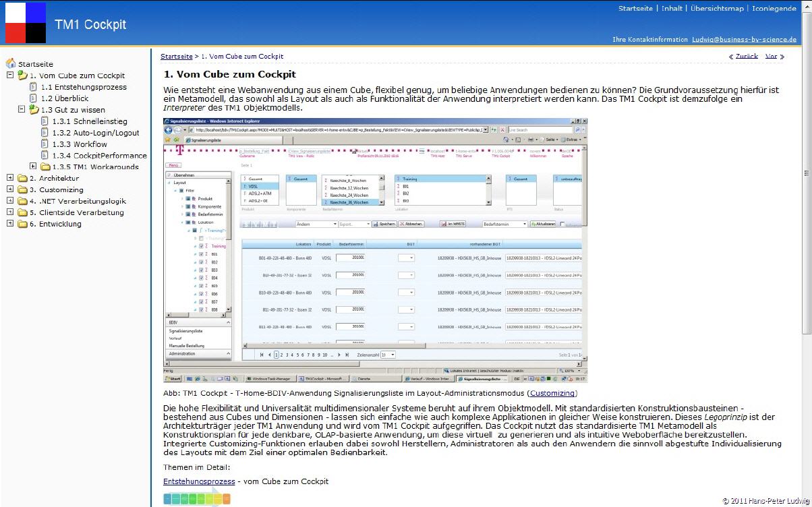Open 1.3.4 CockpitPerformance label in the tree

pos(100,156)
